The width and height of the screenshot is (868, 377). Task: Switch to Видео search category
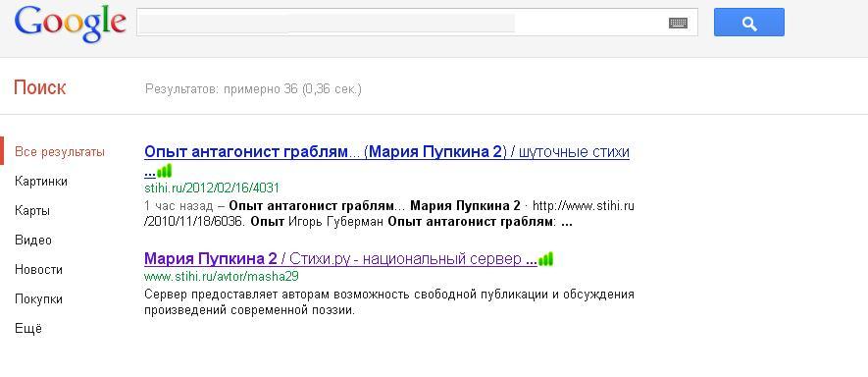[x=33, y=241]
